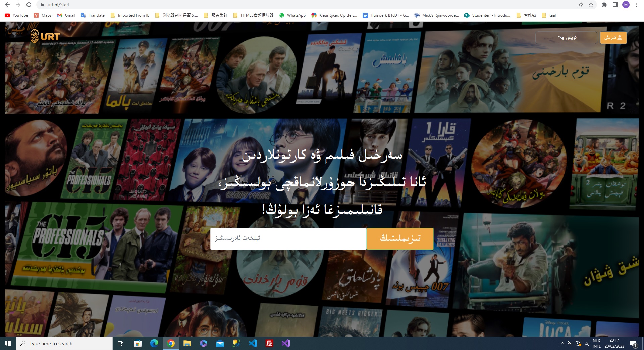Open the Chrome profile avatar
This screenshot has height=350, width=644.
[x=626, y=5]
